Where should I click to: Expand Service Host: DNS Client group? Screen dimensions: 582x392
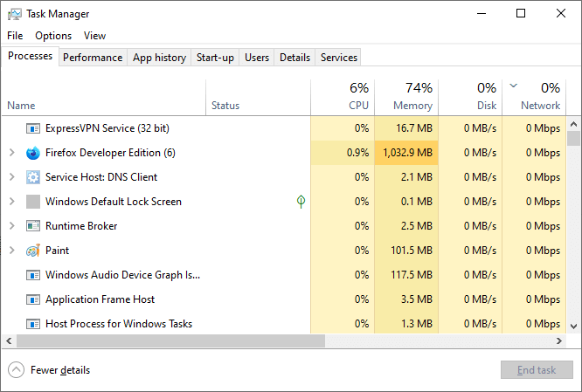pyautogui.click(x=12, y=177)
